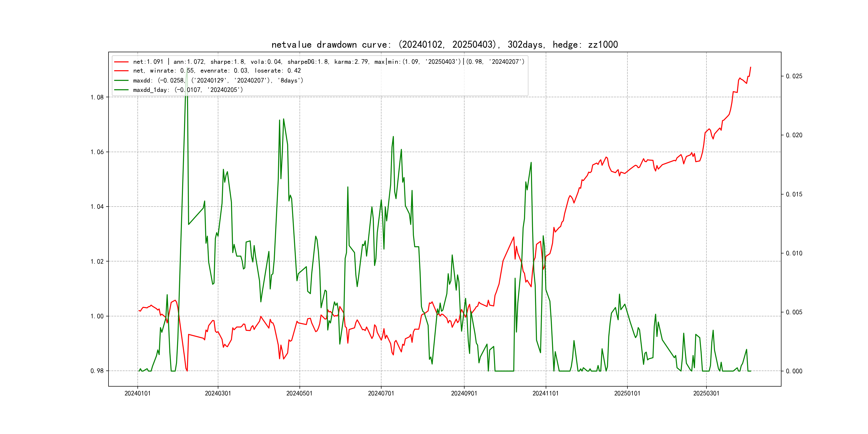
Task: Click the 0.025 right axis label
Action: point(794,76)
